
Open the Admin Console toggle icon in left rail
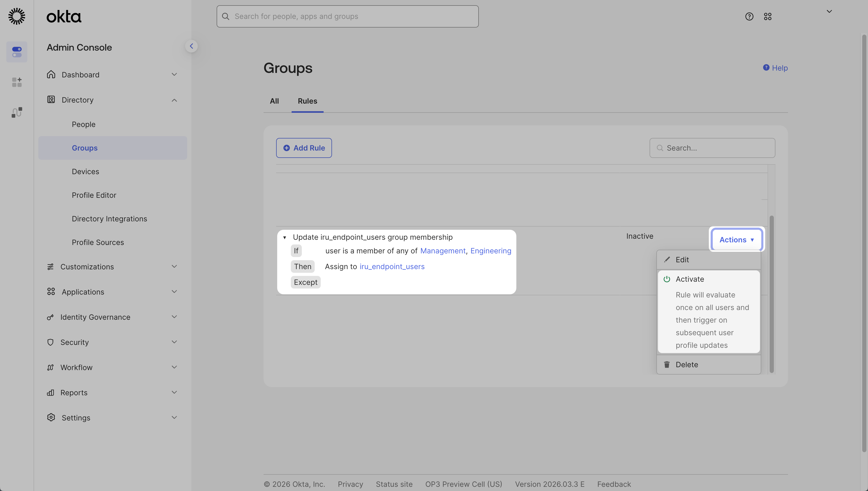point(17,52)
